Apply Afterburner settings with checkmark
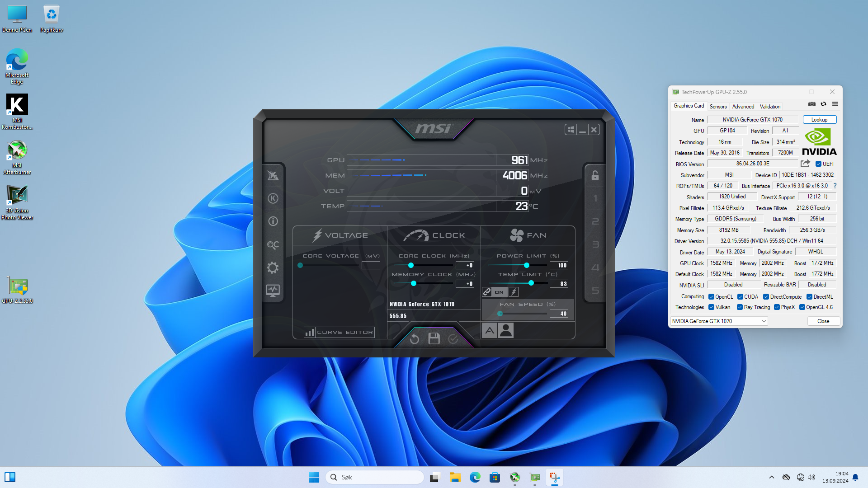This screenshot has height=488, width=868. tap(453, 339)
